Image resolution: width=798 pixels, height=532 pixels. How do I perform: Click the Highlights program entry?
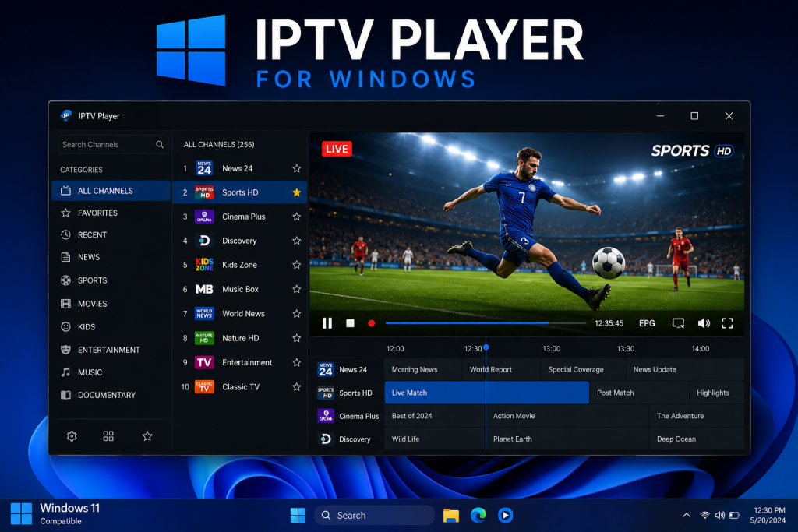tap(717, 393)
